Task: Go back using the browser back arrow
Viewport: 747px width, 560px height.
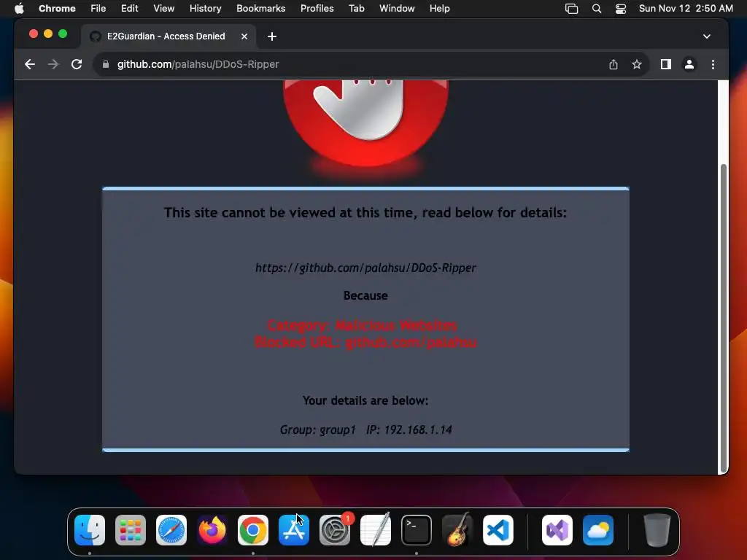Action: tap(29, 64)
